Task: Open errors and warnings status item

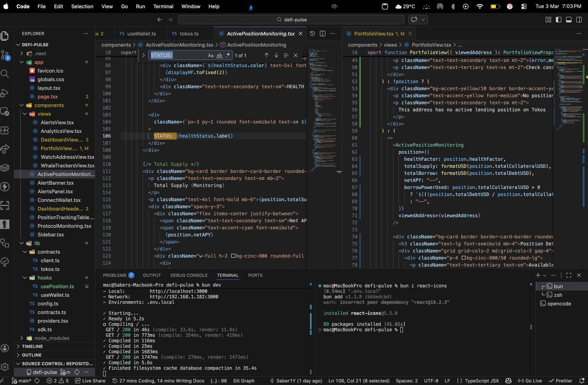Action: 58,381
